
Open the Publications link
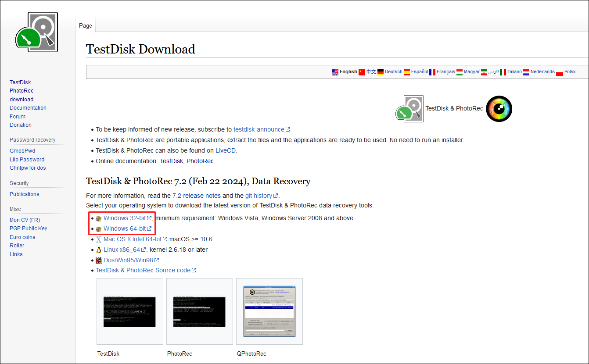[x=25, y=194]
